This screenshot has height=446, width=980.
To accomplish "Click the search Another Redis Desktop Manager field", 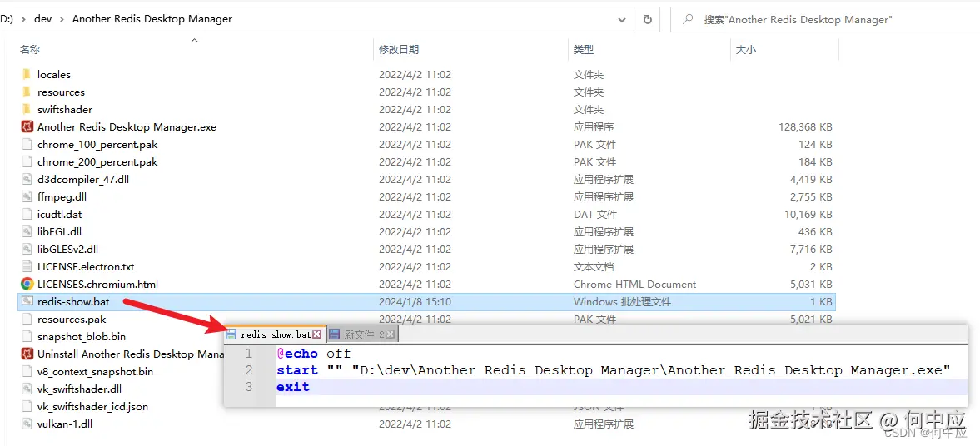I will [825, 19].
